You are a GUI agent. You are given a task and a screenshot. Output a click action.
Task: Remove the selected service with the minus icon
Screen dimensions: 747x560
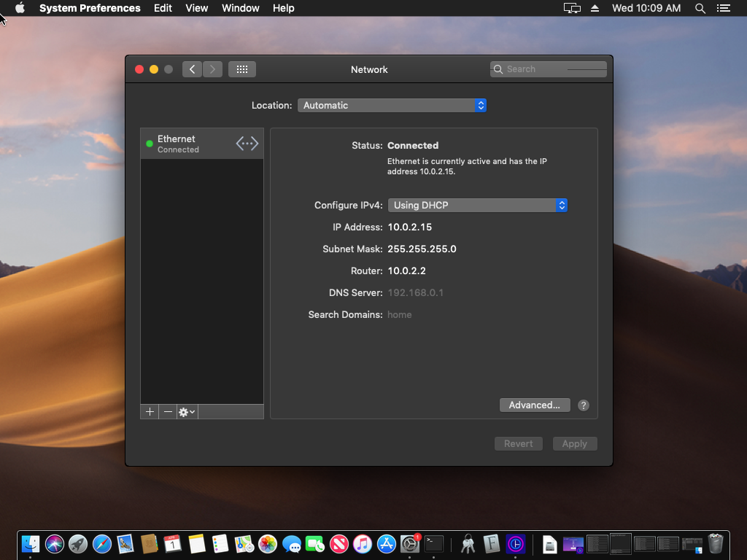pyautogui.click(x=168, y=412)
